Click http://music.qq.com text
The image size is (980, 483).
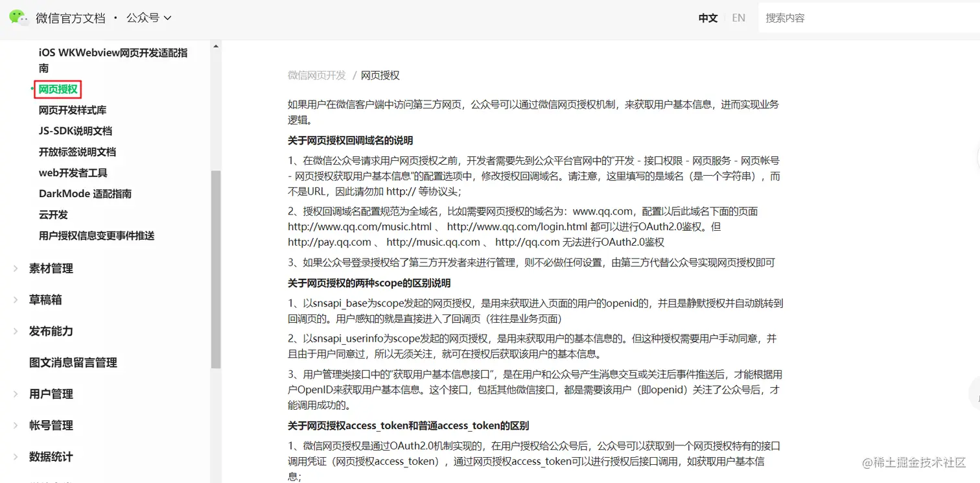(433, 242)
